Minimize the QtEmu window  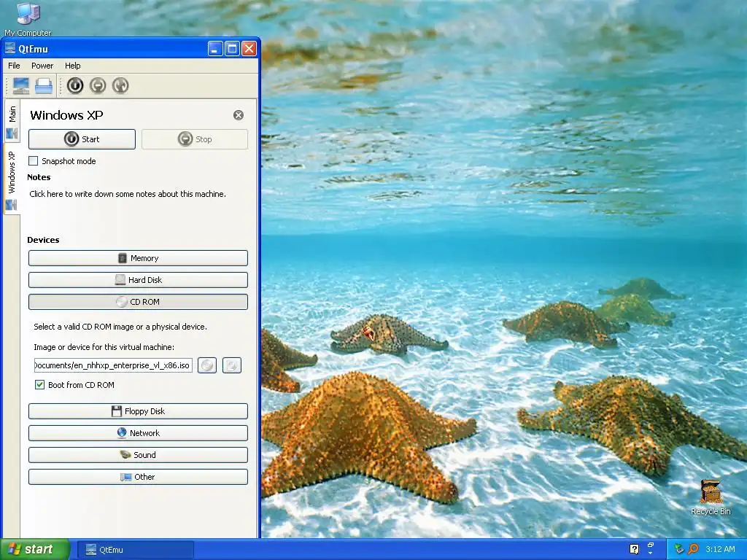[x=215, y=49]
